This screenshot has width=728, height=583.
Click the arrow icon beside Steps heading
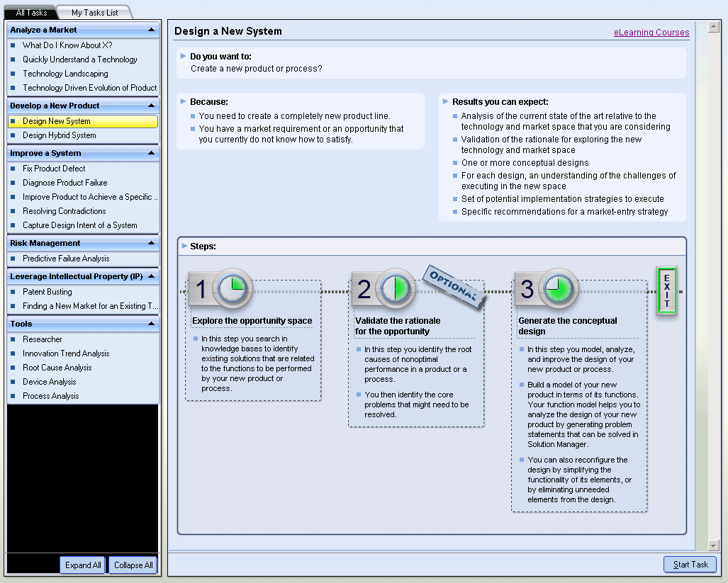pyautogui.click(x=184, y=247)
